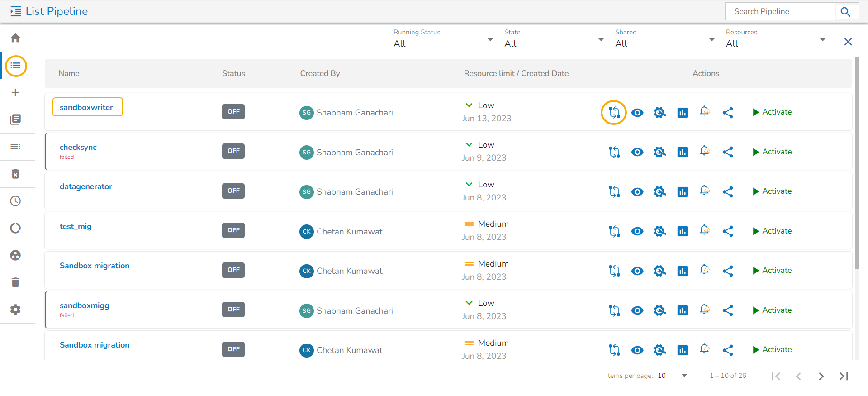This screenshot has width=868, height=396.
Task: Toggle the OFF status badge for checksync
Action: [233, 151]
